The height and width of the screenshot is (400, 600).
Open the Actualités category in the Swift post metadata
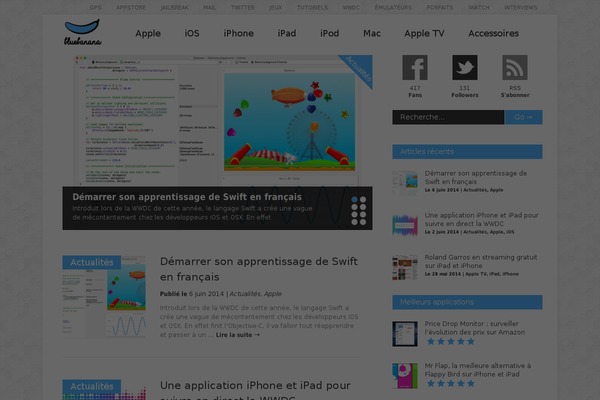pyautogui.click(x=245, y=294)
